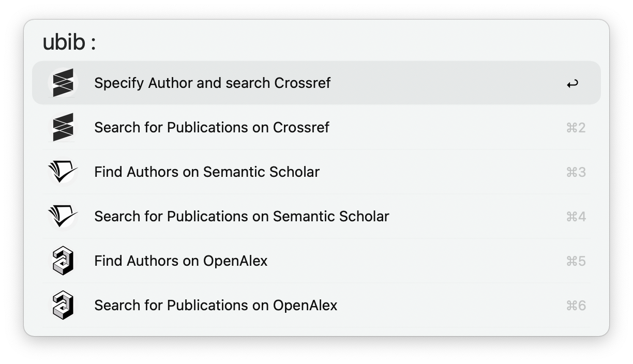Select Specify Author and search Crossref
The height and width of the screenshot is (364, 633).
212,83
